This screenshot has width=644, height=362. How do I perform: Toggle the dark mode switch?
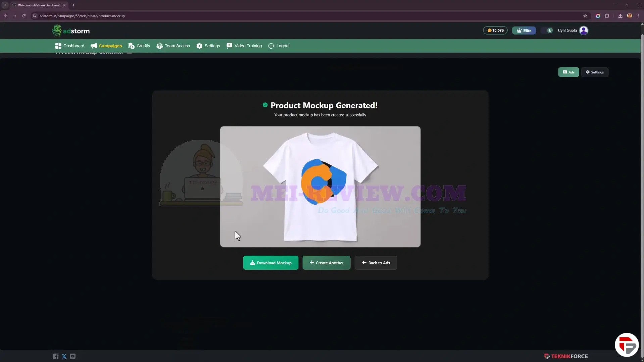pos(547,31)
